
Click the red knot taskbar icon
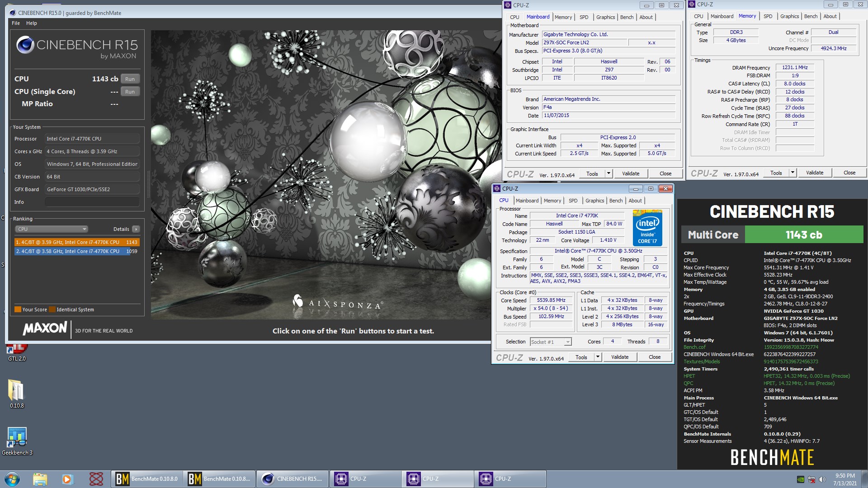[96, 479]
